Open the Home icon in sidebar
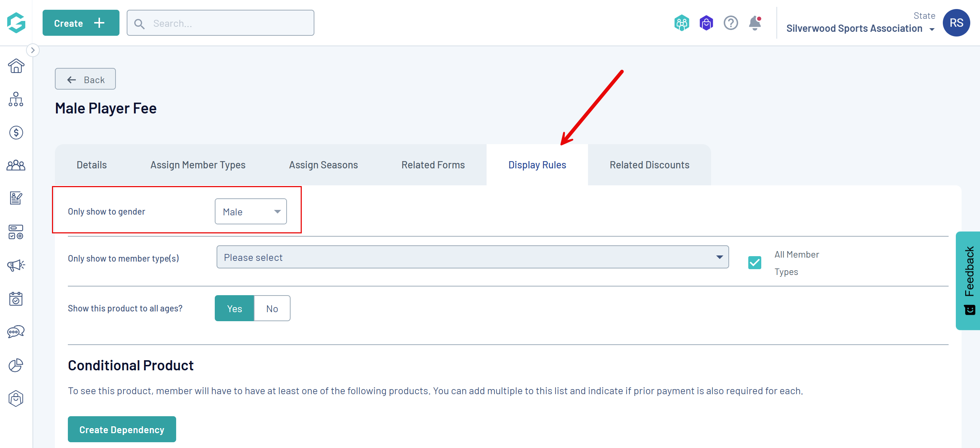Viewport: 980px width, 448px height. coord(16,66)
